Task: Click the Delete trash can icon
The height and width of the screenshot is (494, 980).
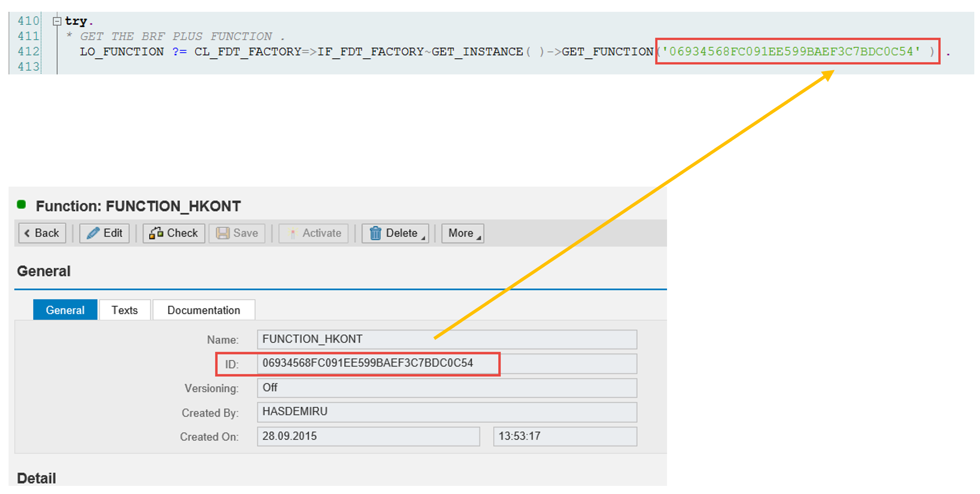Action: 375,233
